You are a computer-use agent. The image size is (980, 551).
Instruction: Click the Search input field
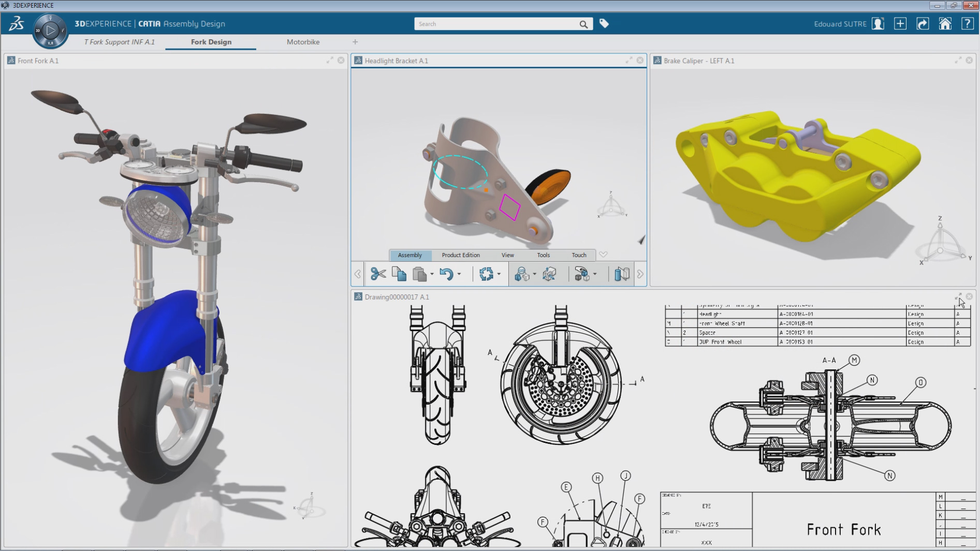tap(497, 24)
